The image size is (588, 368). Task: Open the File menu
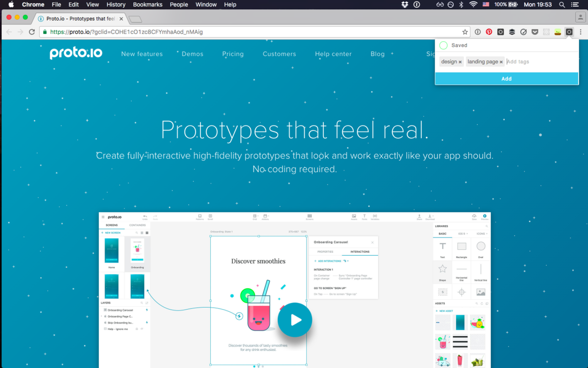pyautogui.click(x=56, y=4)
